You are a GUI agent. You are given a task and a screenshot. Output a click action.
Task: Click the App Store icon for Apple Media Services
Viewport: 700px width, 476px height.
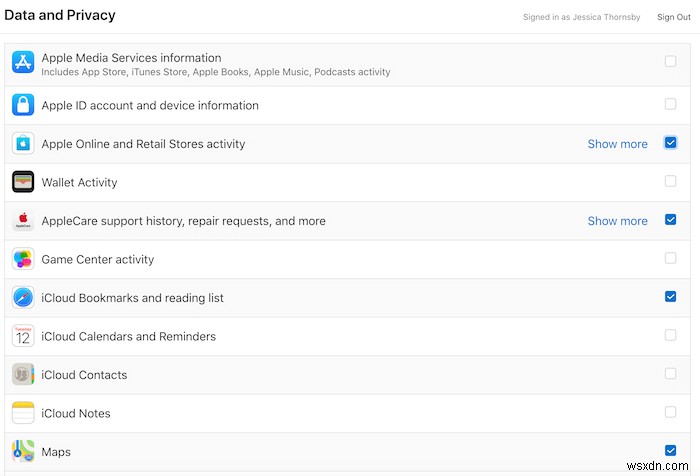point(23,62)
